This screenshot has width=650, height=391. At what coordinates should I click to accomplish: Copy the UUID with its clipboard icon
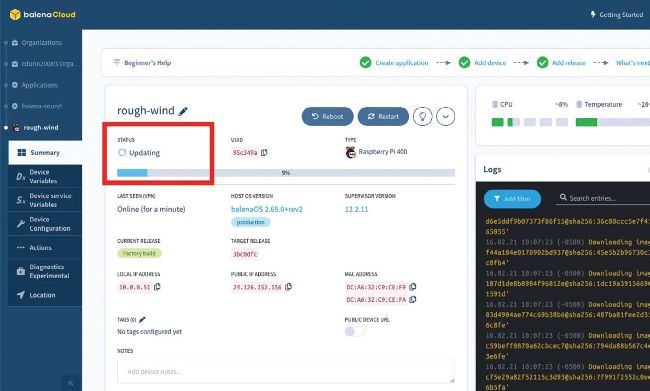[264, 153]
